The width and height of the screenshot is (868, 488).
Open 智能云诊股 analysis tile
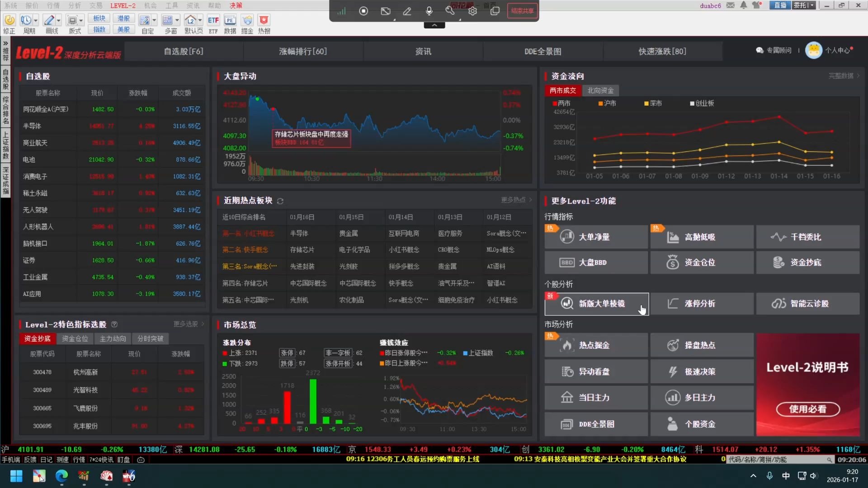pos(807,304)
